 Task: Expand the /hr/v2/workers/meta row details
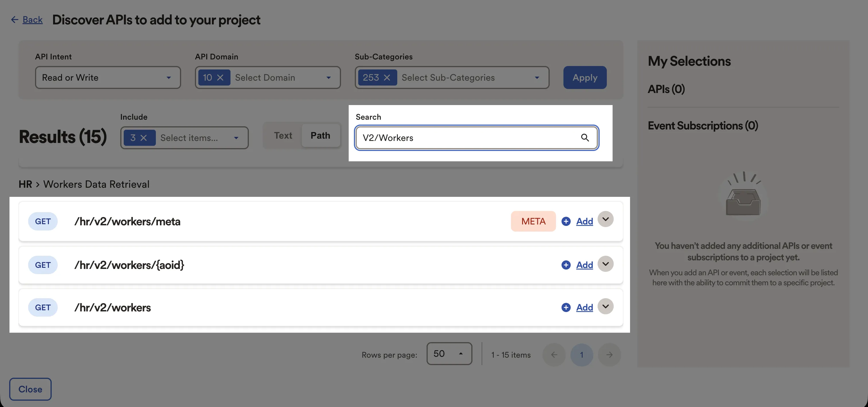pos(605,219)
